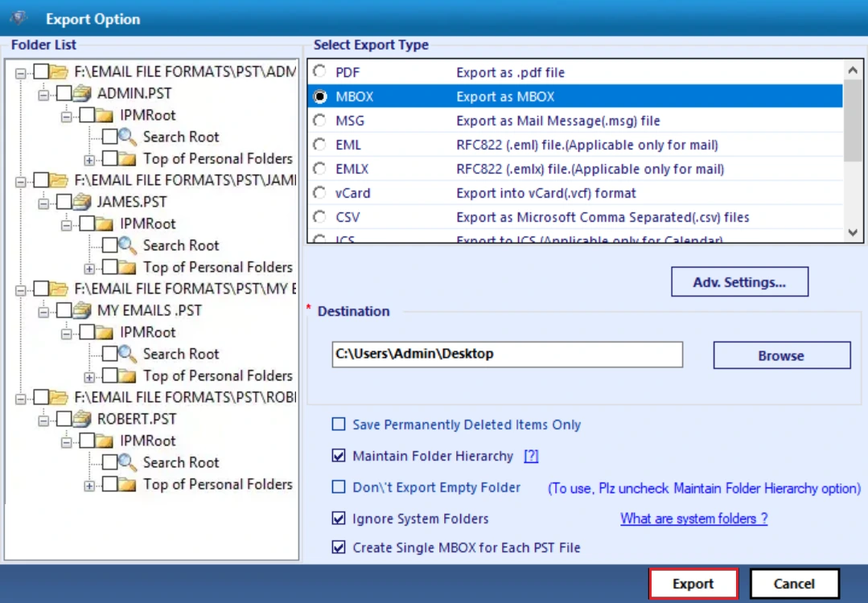The width and height of the screenshot is (868, 603).
Task: Select the MY EMAILS .PST tree item label
Action: tap(150, 310)
